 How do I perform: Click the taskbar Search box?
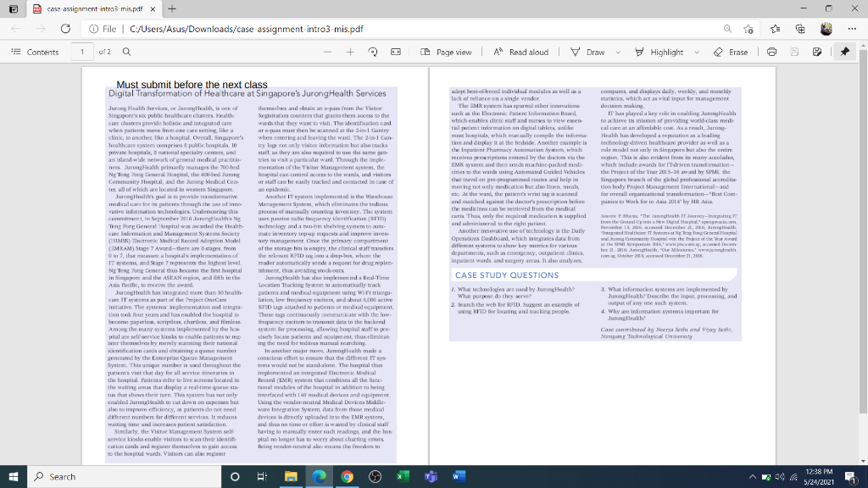pos(124,476)
